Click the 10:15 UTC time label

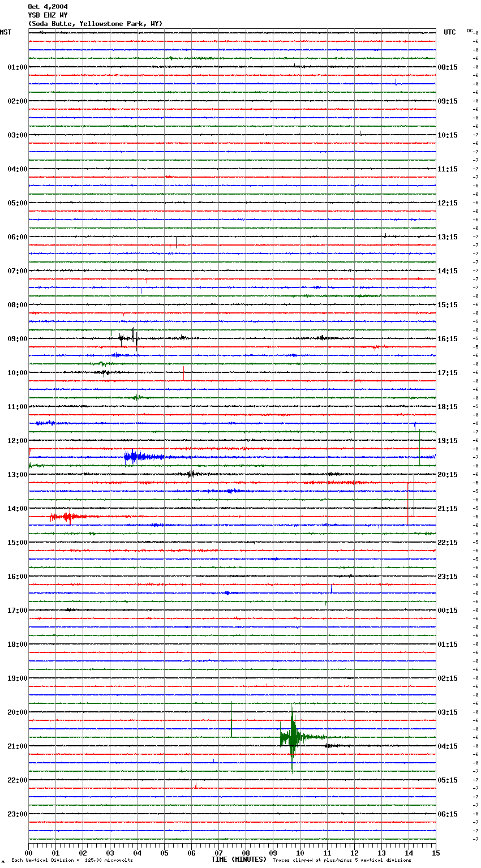(448, 135)
